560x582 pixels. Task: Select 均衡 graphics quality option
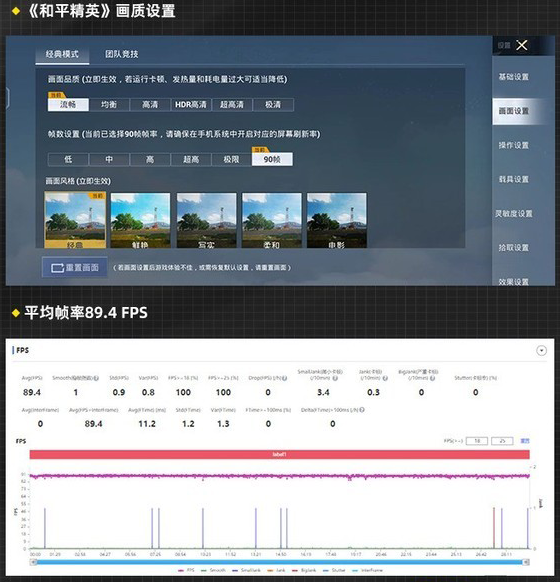click(x=109, y=105)
